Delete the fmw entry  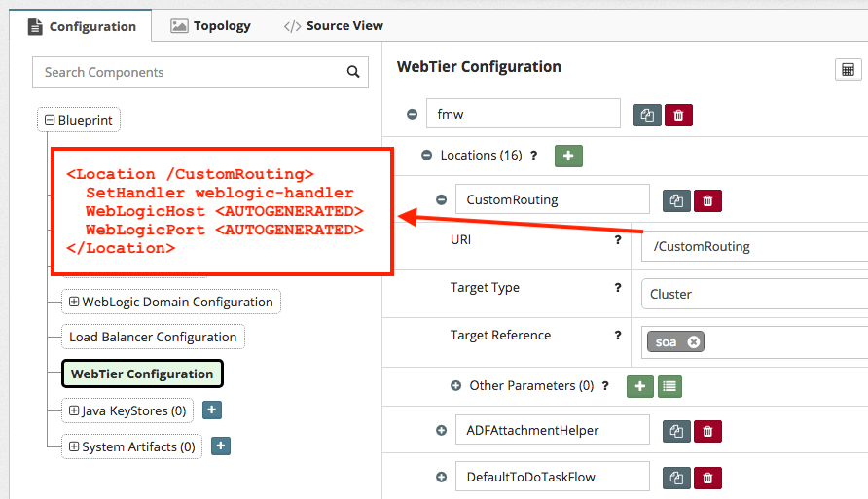[x=678, y=115]
